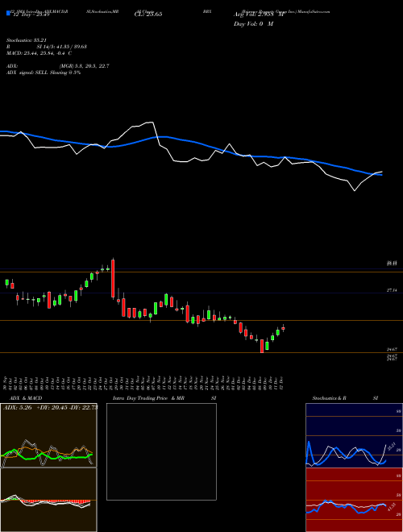
Task: Click the upper 24.67 price level label
Action: (392, 349)
